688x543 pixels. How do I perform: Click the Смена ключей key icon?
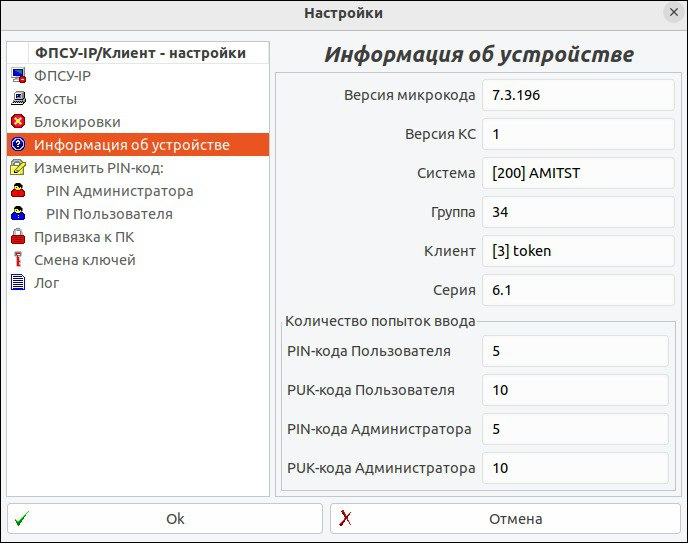tap(18, 260)
